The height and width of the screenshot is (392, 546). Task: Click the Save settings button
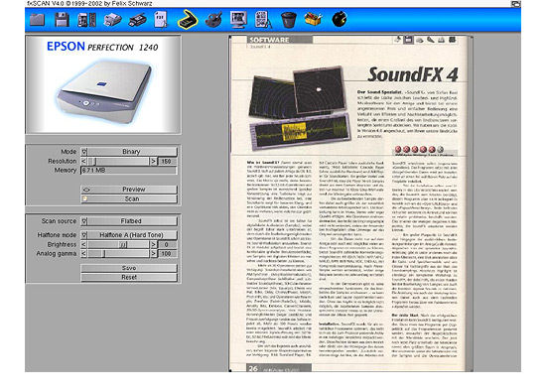pyautogui.click(x=129, y=268)
